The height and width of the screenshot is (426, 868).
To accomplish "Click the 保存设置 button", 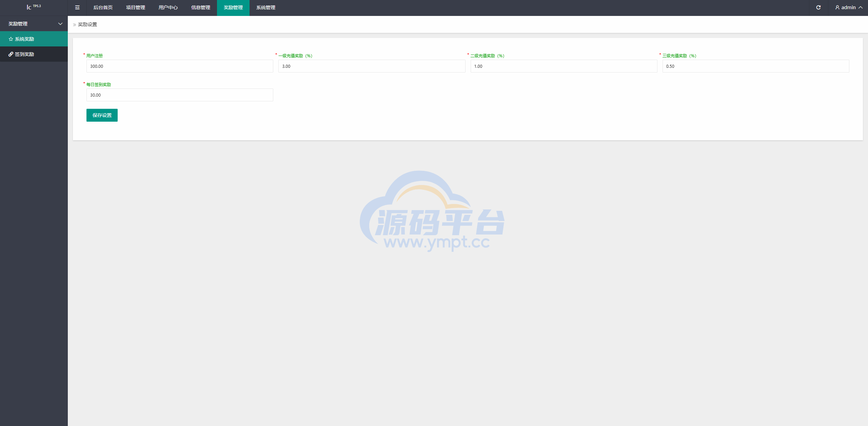I will click(x=102, y=115).
